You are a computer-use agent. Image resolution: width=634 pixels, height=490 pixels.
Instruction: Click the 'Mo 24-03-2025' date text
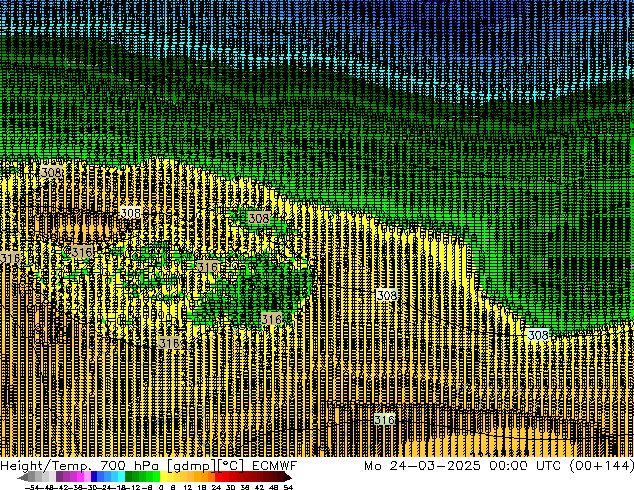point(422,466)
